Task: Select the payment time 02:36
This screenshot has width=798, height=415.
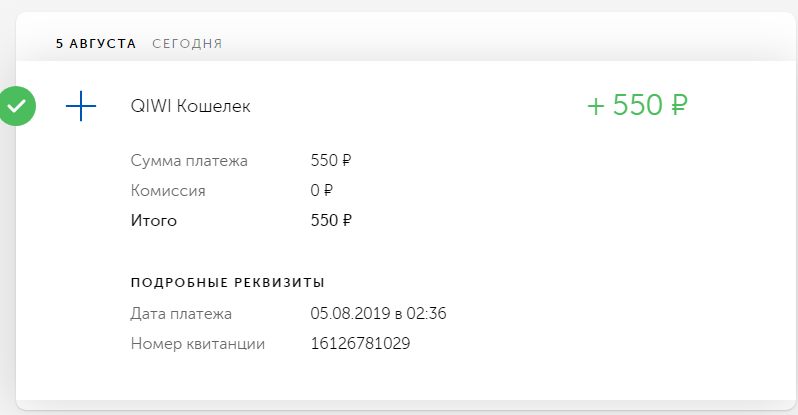Action: (427, 314)
